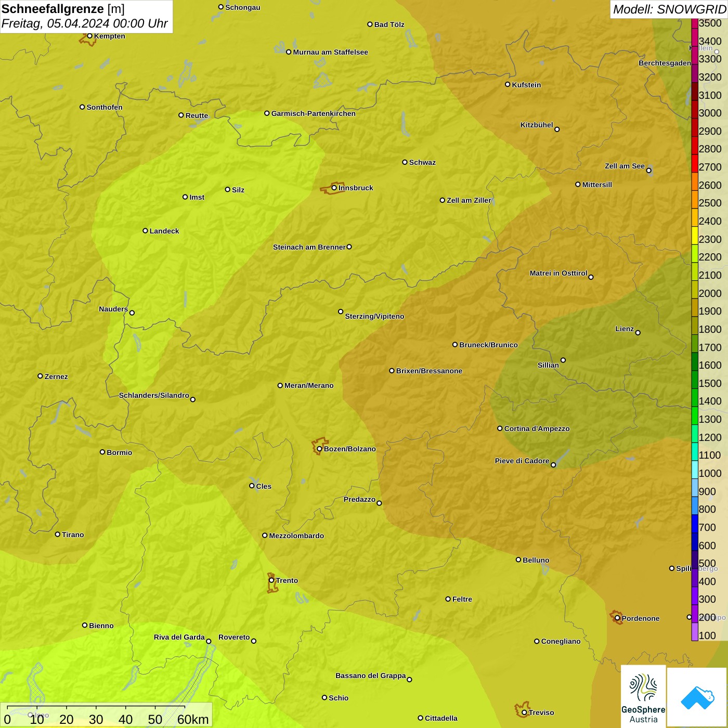
Task: Click the Schwaz location dot
Action: 405,162
